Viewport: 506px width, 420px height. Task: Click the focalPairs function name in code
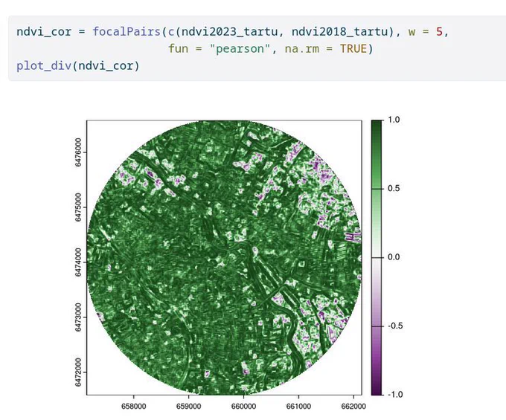coord(126,31)
